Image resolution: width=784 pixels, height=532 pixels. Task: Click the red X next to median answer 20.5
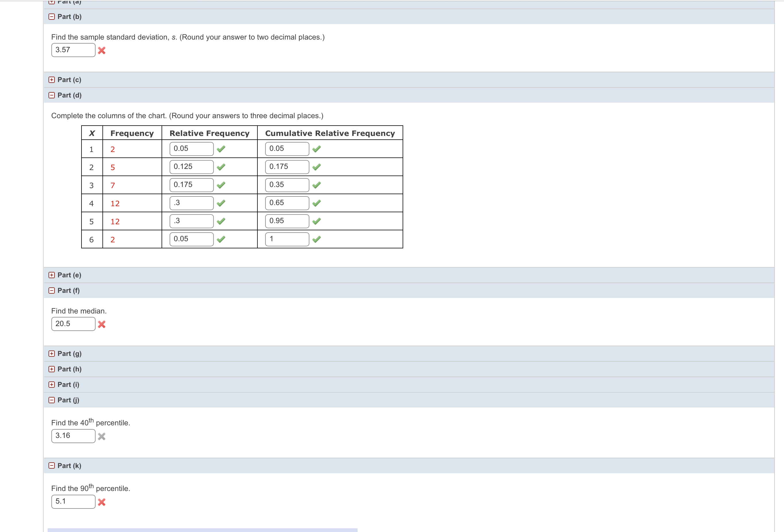pos(102,324)
